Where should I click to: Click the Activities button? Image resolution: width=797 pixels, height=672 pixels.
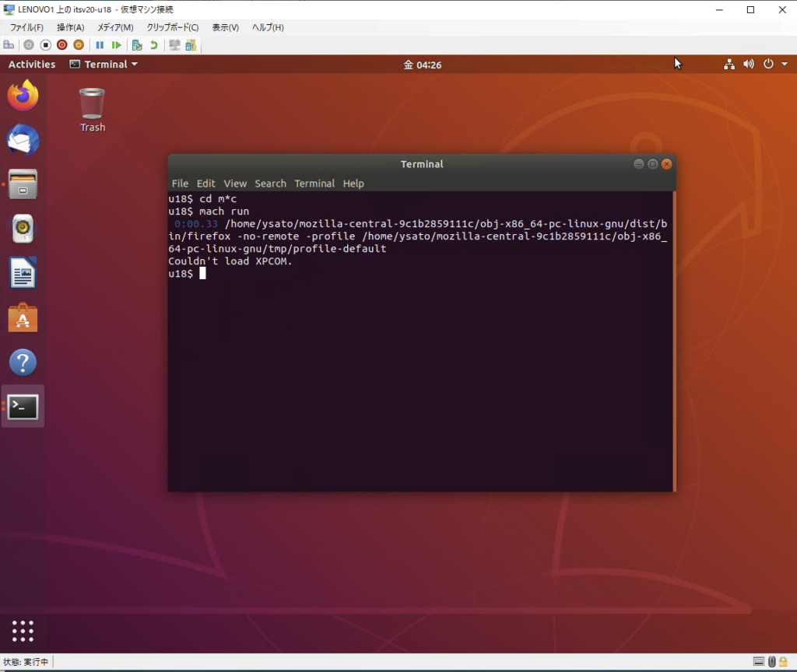click(x=32, y=65)
